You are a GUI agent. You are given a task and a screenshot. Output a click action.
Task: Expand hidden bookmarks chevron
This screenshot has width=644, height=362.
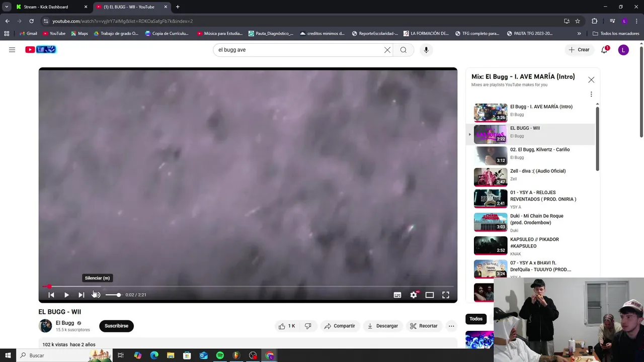(579, 34)
